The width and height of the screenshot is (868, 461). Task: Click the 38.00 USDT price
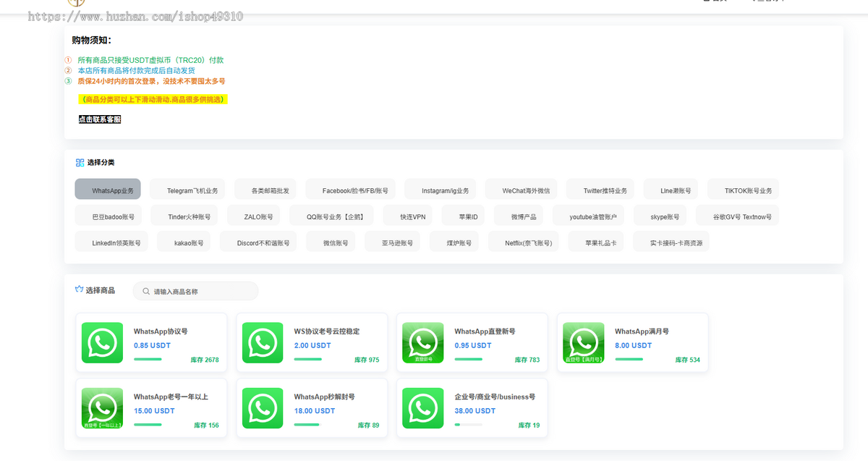[x=475, y=410]
